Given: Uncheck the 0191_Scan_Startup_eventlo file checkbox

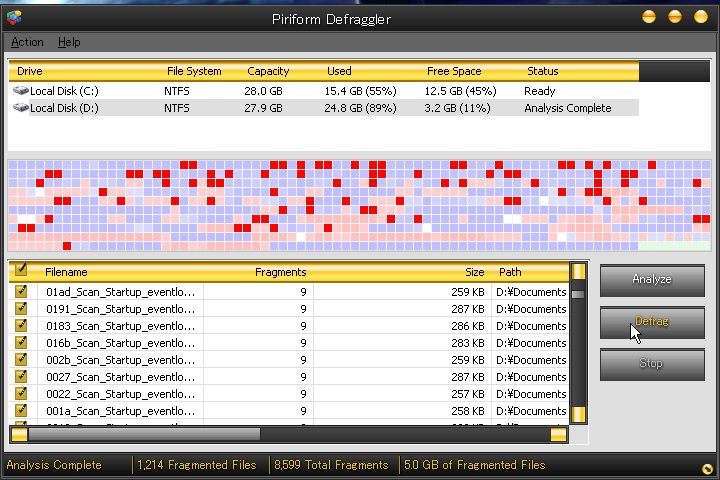Looking at the screenshot, I should point(21,308).
